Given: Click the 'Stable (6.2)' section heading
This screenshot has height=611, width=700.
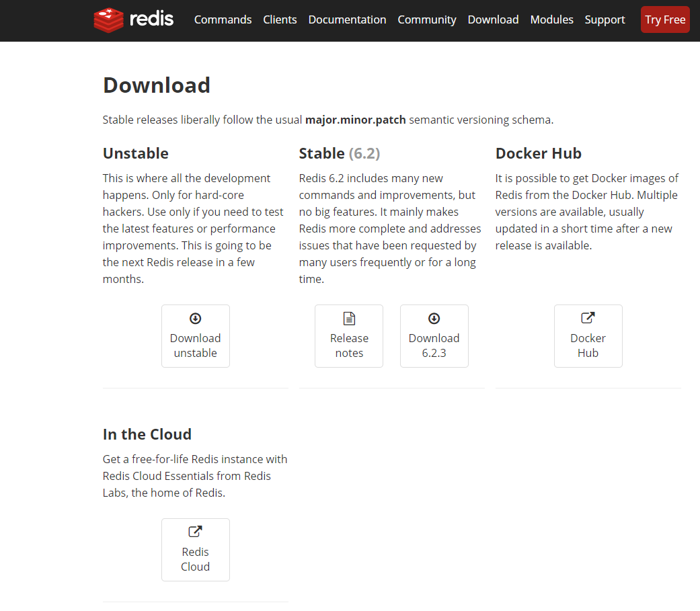Looking at the screenshot, I should [340, 153].
